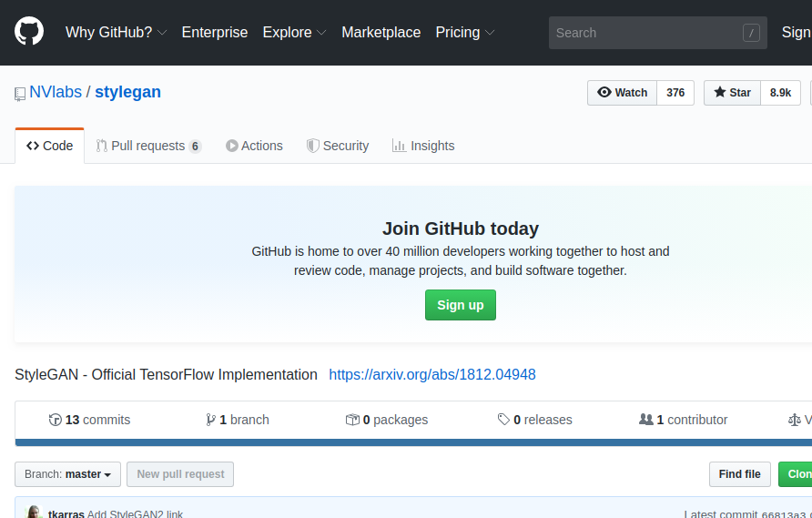812x518 pixels.
Task: Click the New pull request button
Action: point(180,474)
